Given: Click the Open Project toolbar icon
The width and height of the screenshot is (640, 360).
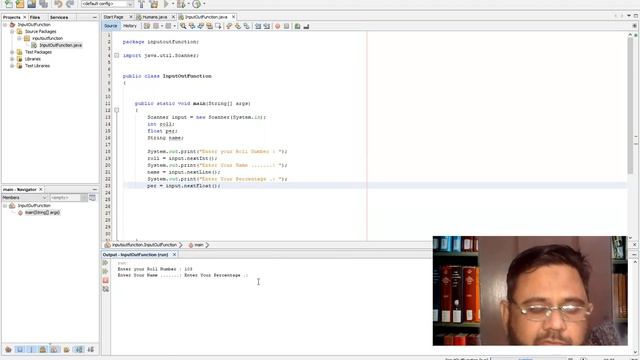Looking at the screenshot, I should tap(31, 4).
